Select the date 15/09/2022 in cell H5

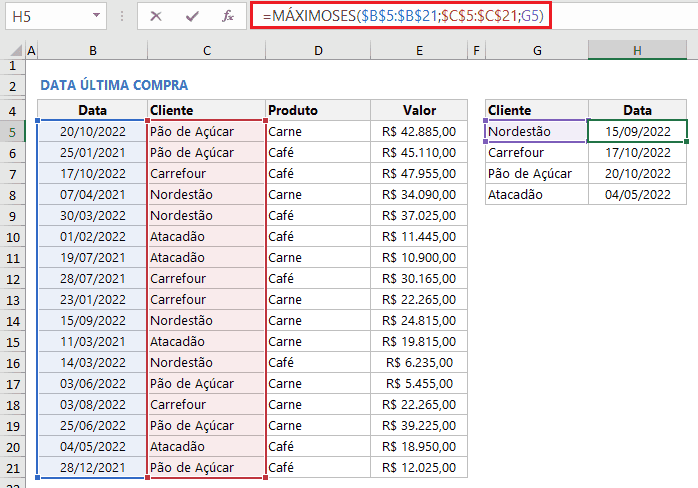(x=637, y=131)
